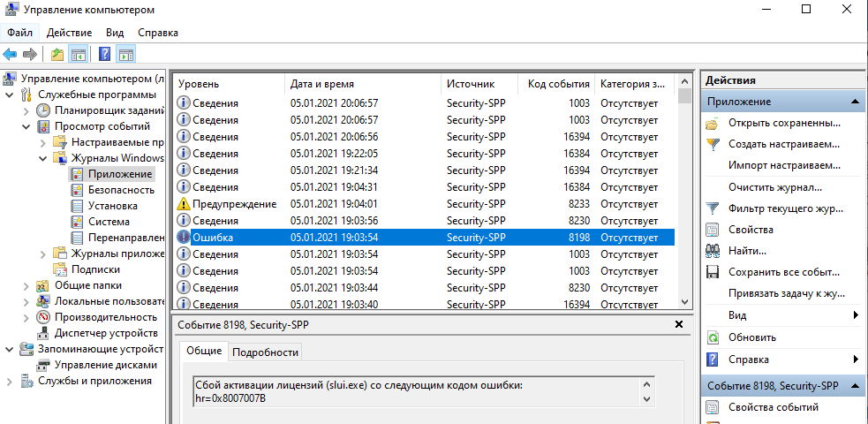Open Управление дисками in the tree
Screen dimensions: 868x424
(105, 366)
